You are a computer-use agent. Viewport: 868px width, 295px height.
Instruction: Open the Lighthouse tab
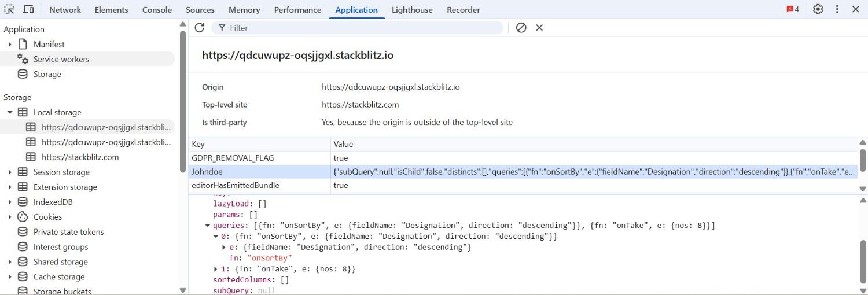click(x=411, y=10)
